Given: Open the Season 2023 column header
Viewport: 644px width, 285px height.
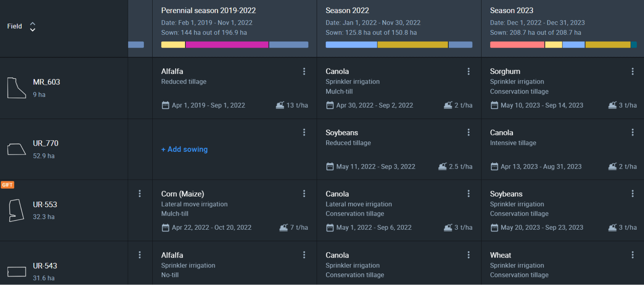Looking at the screenshot, I should (512, 10).
